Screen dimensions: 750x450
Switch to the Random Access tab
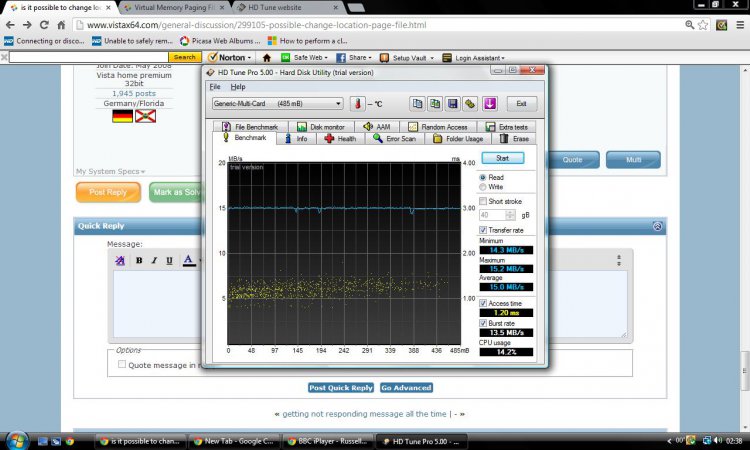click(x=438, y=127)
